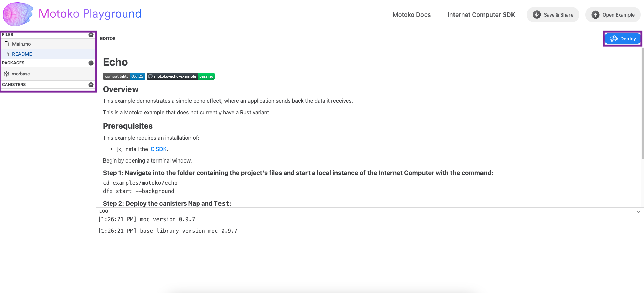Click the Save & Share button
This screenshot has width=644, height=293.
553,15
